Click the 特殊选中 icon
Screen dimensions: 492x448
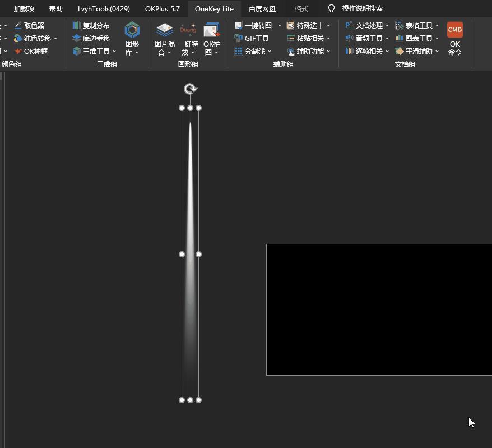[291, 25]
